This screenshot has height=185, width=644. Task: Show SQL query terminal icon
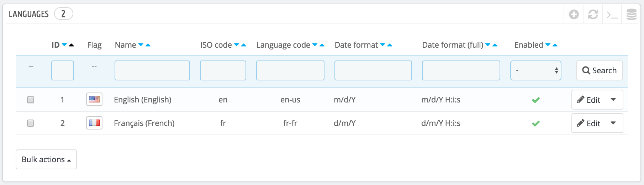(x=612, y=15)
